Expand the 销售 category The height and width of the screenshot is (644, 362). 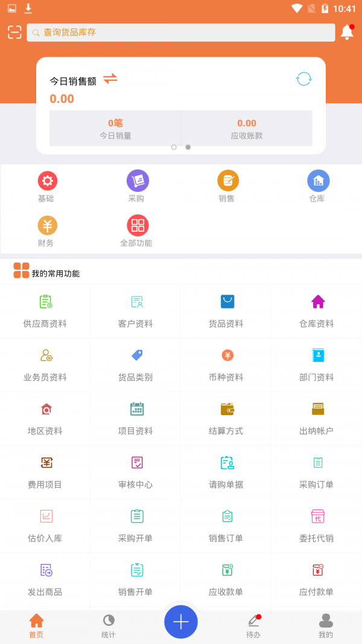pos(227,186)
